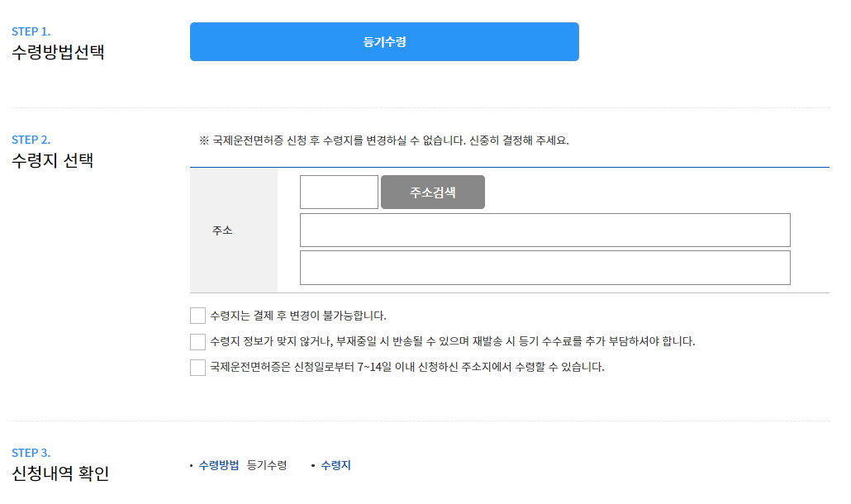Uncheck the payment change restriction checkbox

coord(197,315)
